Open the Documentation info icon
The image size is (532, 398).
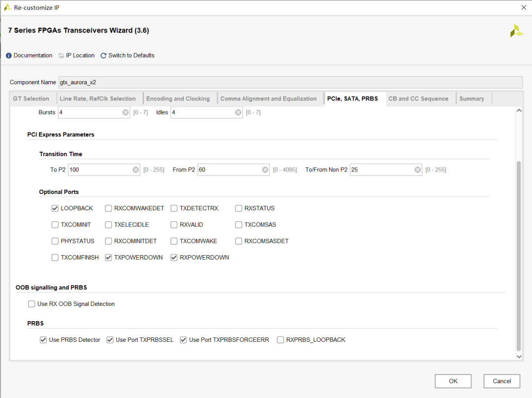(x=9, y=56)
